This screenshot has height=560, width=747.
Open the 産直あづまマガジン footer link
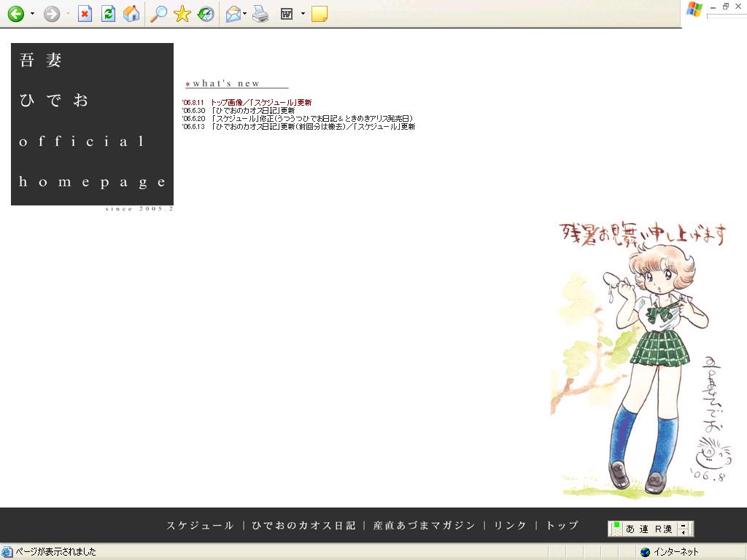click(x=424, y=525)
